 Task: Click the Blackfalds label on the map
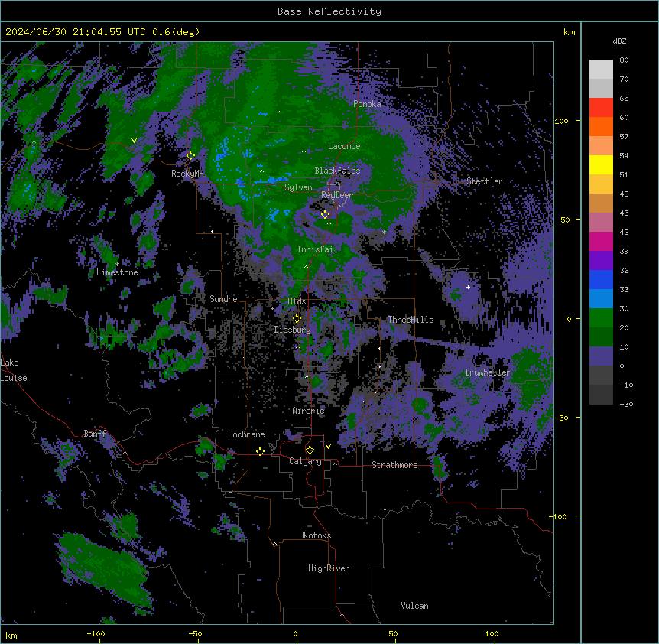pyautogui.click(x=337, y=171)
